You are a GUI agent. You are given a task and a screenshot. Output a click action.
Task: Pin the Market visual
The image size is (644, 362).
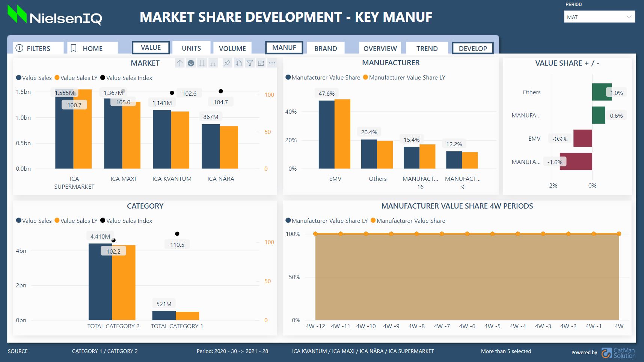click(227, 63)
